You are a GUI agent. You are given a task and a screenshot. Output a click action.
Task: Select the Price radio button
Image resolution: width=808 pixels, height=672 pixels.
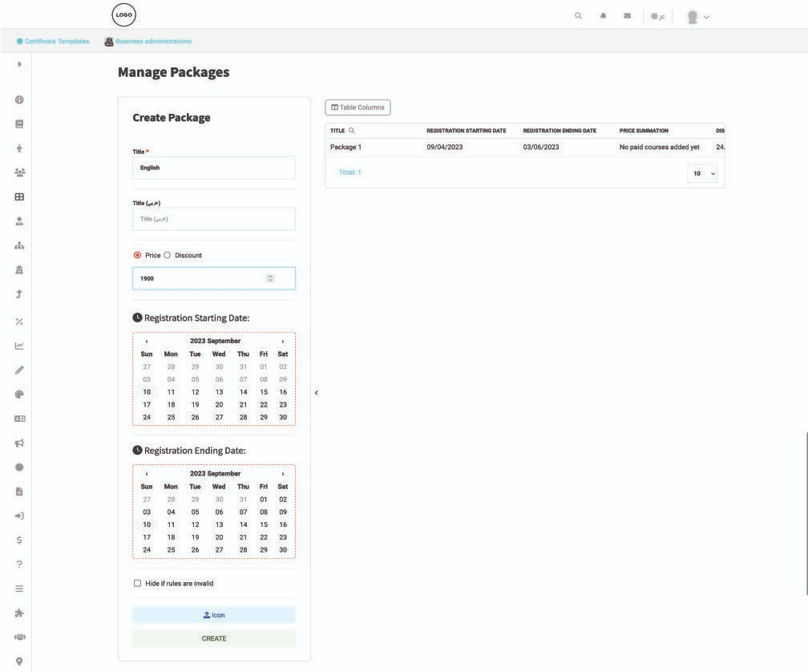[137, 255]
